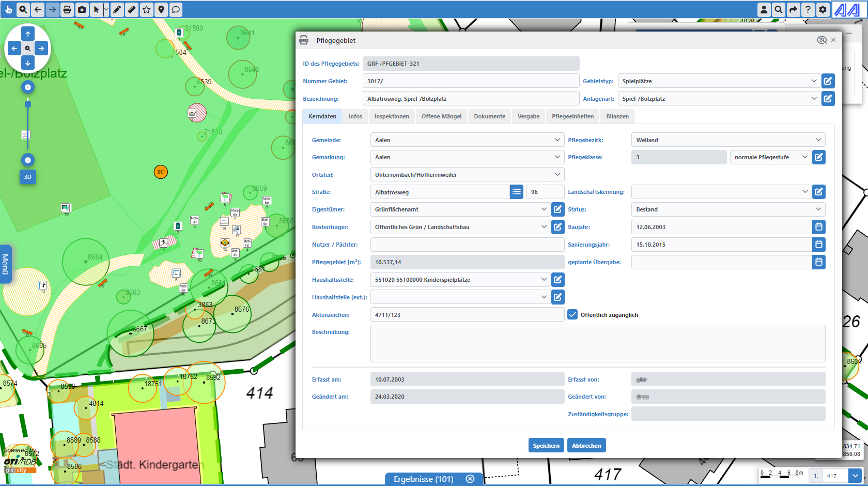Select the print tool in the toolbar
The width and height of the screenshot is (868, 486).
[x=67, y=9]
